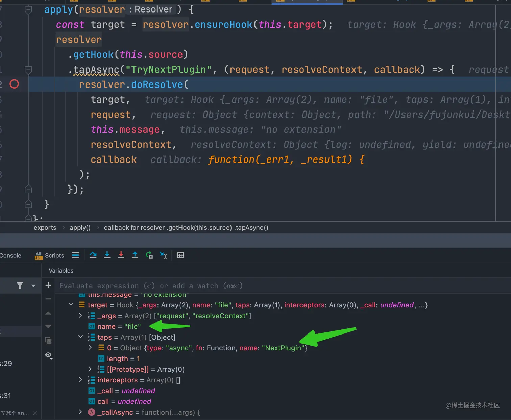Expand the _args Array(2) node
Screen dimensions: 511x420
pyautogui.click(x=80, y=316)
